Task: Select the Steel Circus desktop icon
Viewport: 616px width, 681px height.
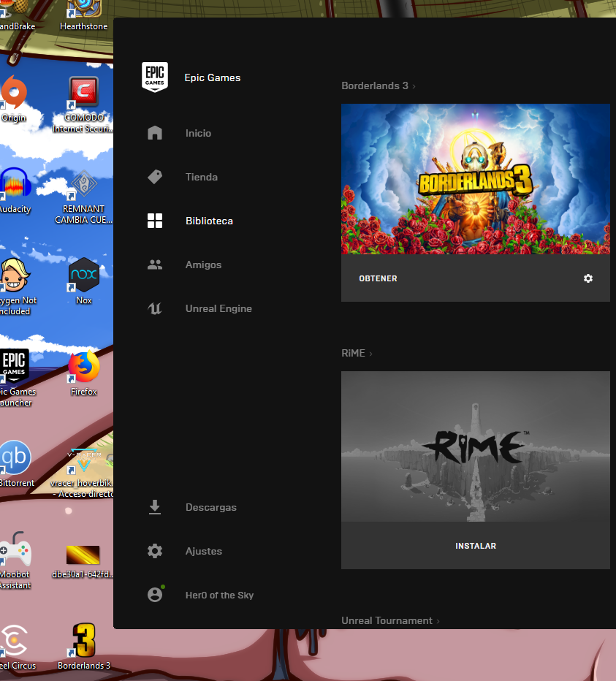Action: (17, 646)
